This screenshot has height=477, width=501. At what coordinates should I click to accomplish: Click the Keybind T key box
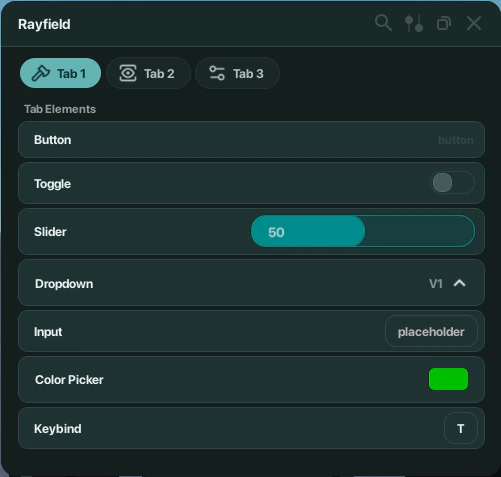461,428
